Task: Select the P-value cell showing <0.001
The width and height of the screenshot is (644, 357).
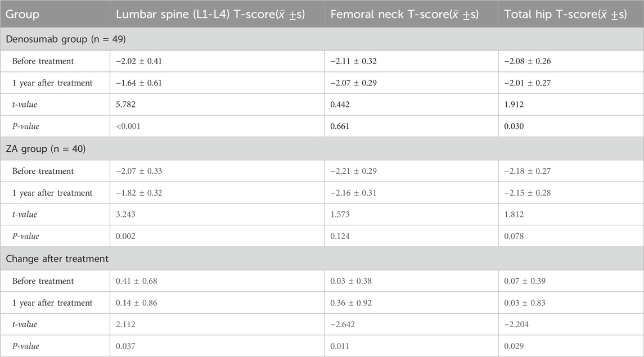Action: (129, 126)
